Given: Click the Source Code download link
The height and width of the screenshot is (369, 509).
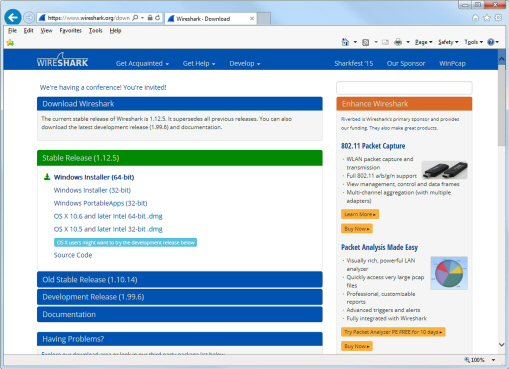Looking at the screenshot, I should coord(73,255).
